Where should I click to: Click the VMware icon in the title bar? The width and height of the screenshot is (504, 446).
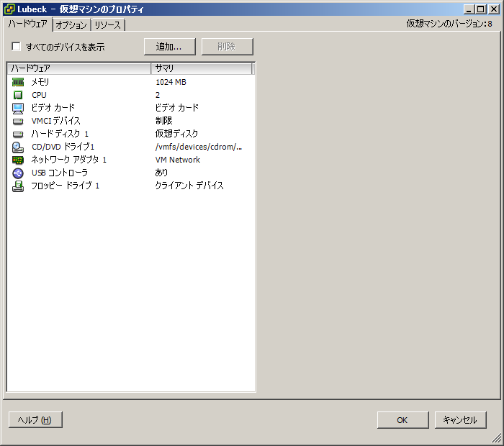(9, 9)
